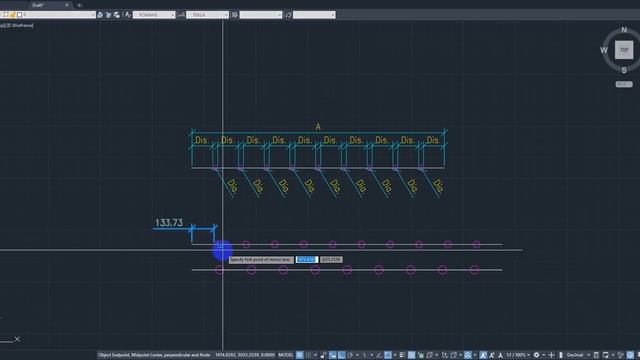Toggle the lineweight display icon
640x360 pixels.
pos(402,355)
